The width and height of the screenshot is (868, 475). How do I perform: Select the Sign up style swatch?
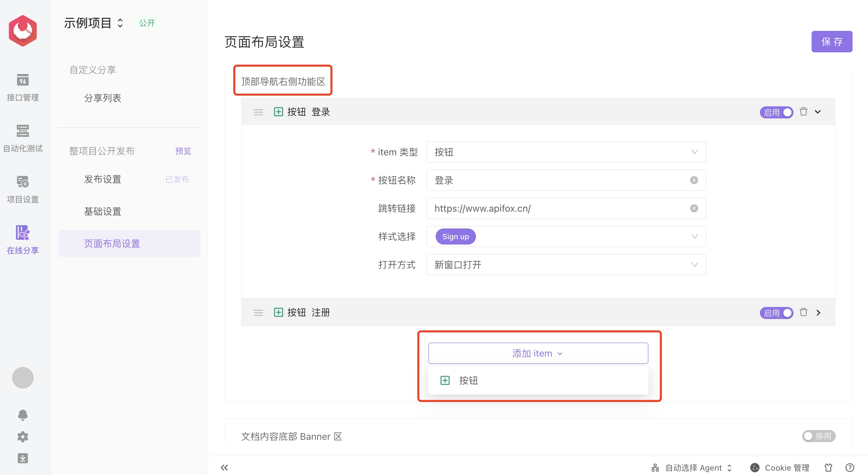pyautogui.click(x=455, y=236)
